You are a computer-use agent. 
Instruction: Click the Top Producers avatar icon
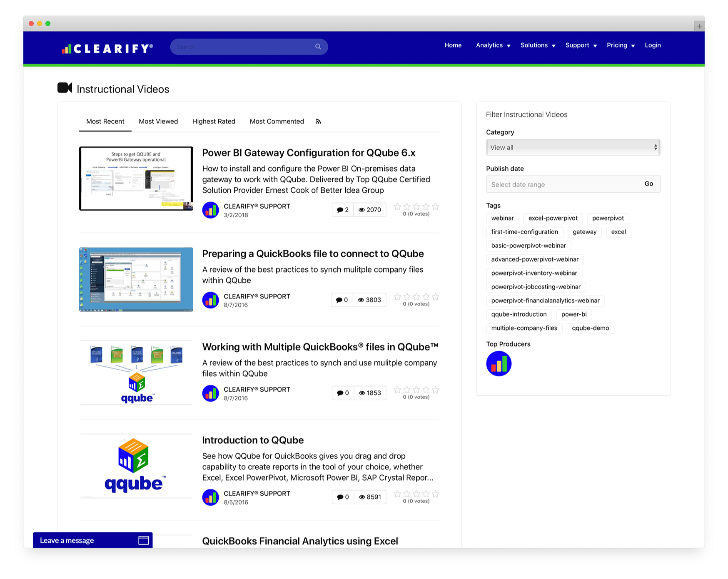499,364
